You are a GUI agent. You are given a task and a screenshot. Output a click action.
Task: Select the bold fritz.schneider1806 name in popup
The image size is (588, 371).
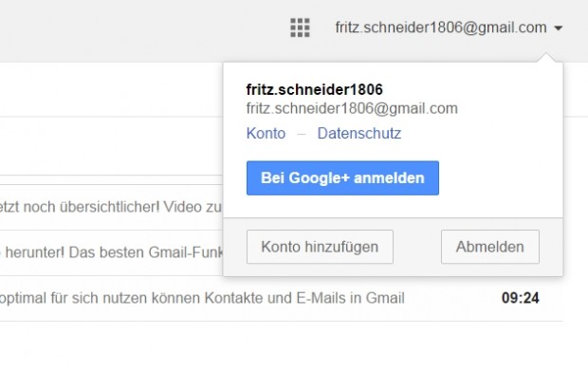(314, 89)
